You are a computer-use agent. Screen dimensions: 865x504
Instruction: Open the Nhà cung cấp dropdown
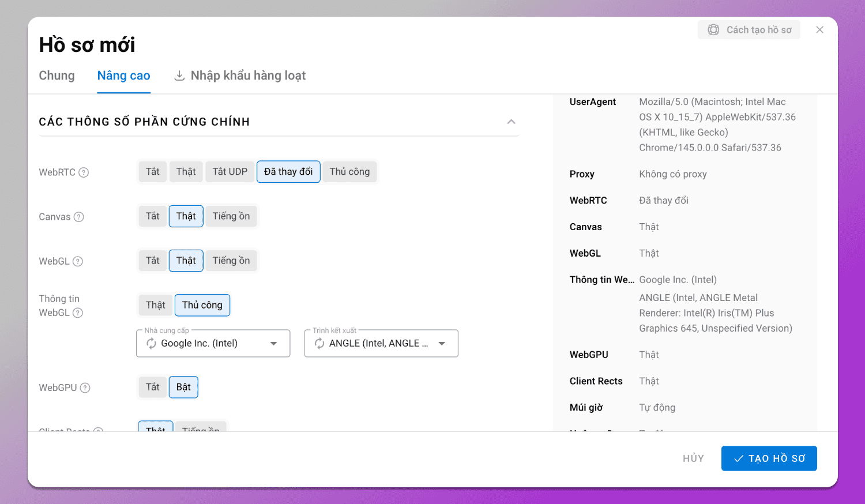[x=213, y=343]
